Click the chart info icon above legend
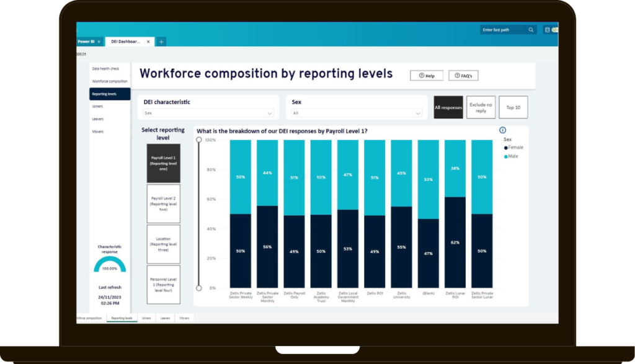 (502, 130)
